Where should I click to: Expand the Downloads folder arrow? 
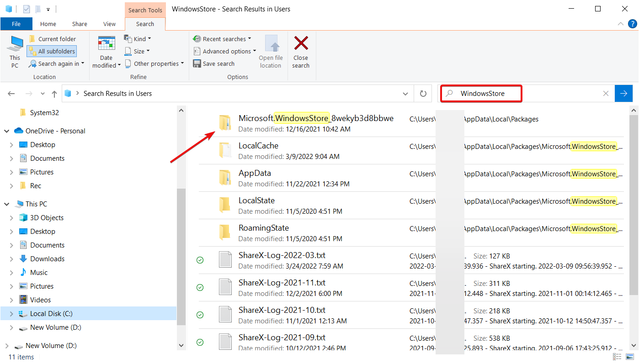11,259
